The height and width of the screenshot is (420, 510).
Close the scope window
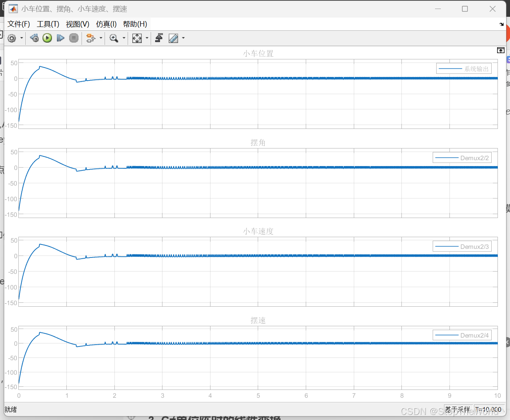[x=492, y=9]
